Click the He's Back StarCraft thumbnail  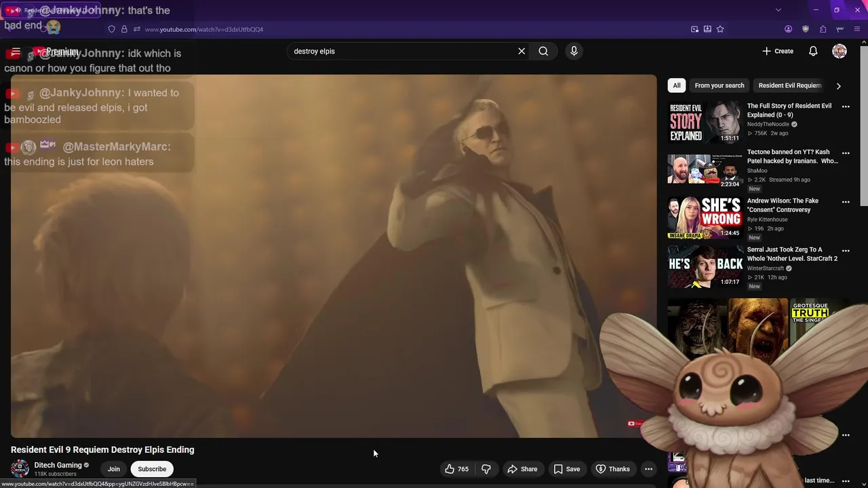705,267
